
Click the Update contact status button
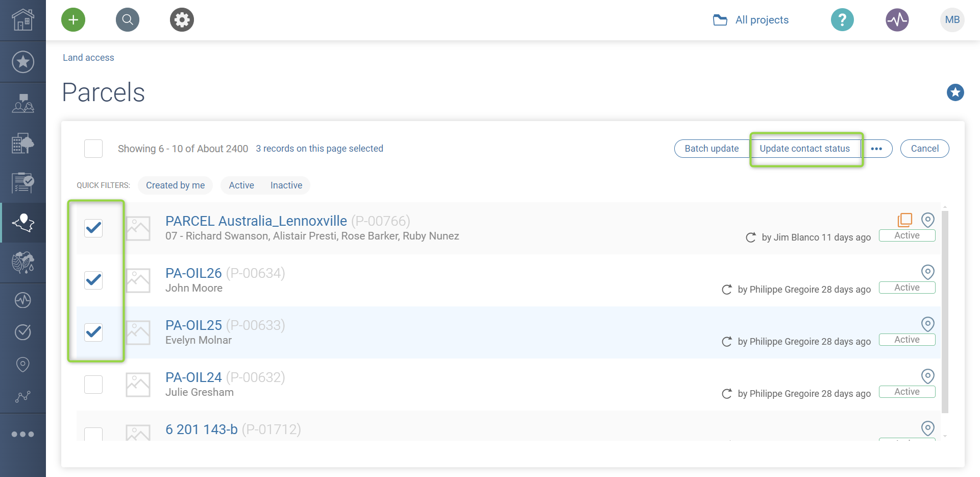coord(804,149)
